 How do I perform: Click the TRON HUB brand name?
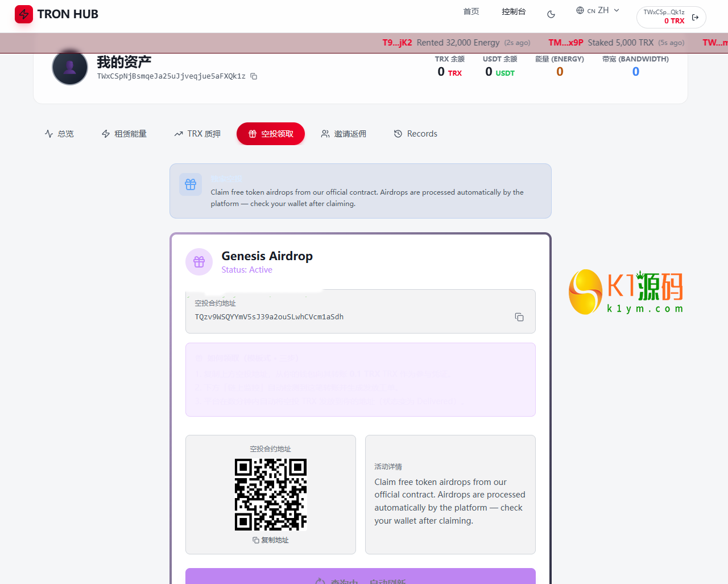click(x=68, y=14)
